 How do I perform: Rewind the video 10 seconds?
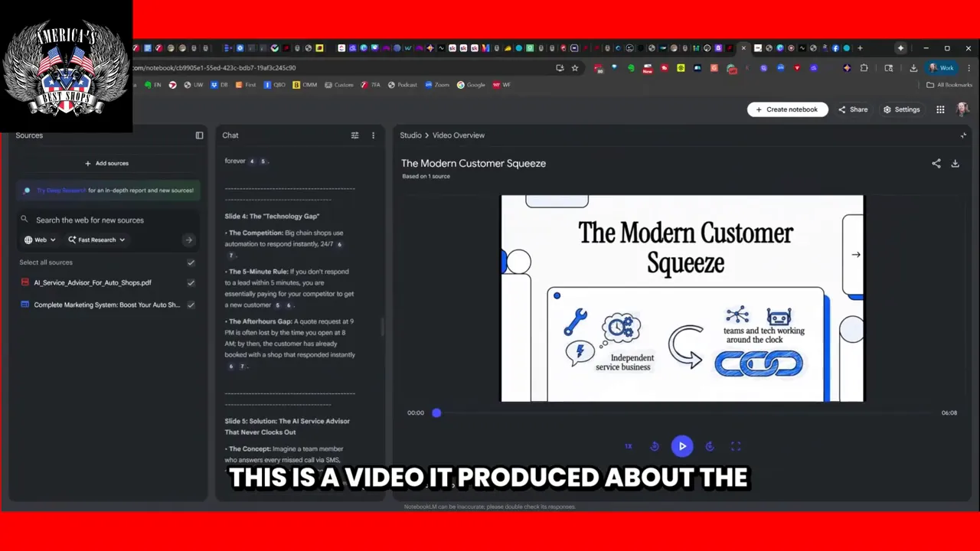click(655, 446)
